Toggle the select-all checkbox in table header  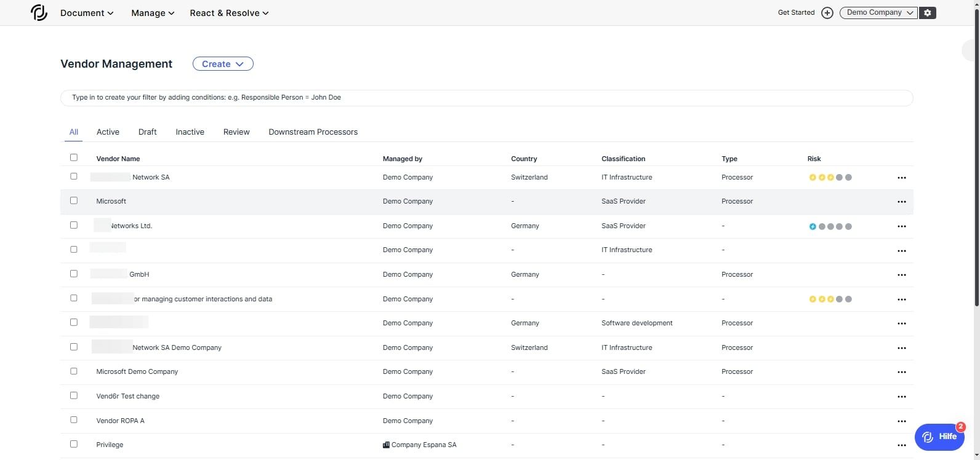(74, 157)
